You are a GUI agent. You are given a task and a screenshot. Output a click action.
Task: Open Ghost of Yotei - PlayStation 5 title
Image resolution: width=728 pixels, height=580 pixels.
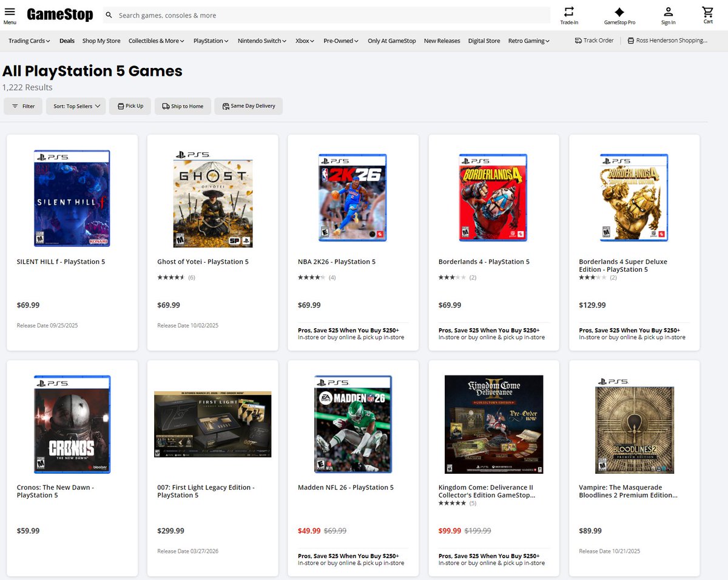point(203,262)
